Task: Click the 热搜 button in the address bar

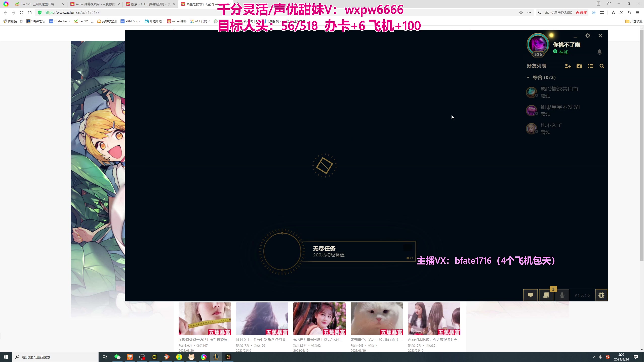Action: (x=581, y=12)
